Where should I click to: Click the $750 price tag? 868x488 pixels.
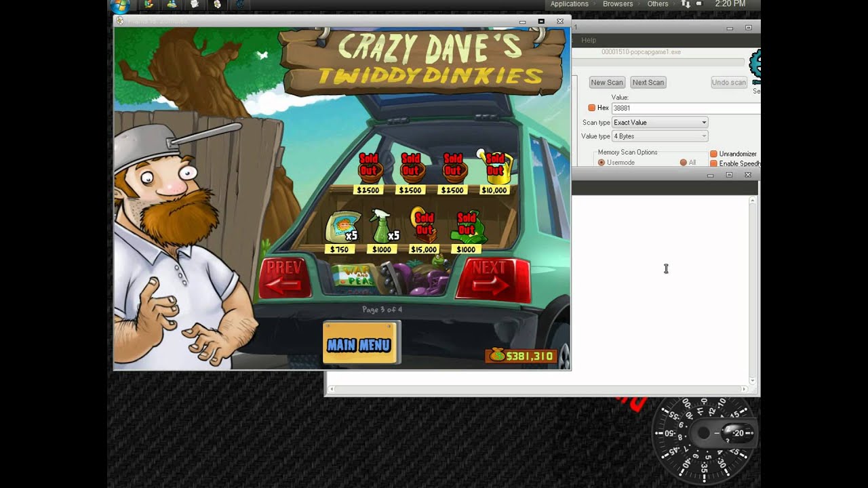point(339,249)
